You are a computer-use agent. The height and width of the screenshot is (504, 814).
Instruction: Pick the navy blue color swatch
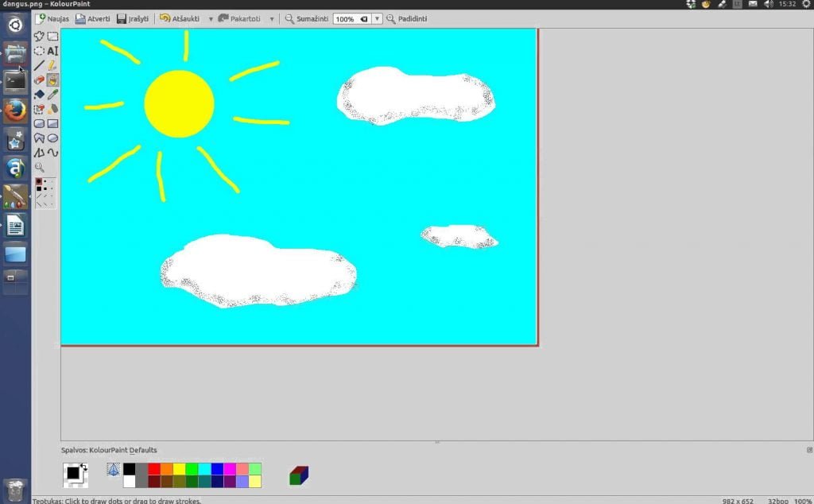(x=217, y=482)
